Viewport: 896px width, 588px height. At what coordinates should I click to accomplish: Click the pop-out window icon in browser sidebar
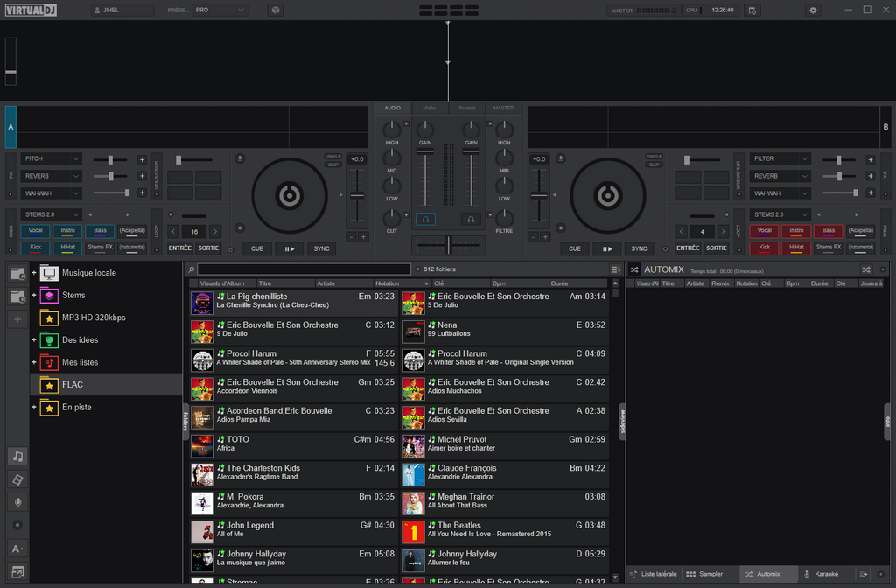[x=17, y=571]
